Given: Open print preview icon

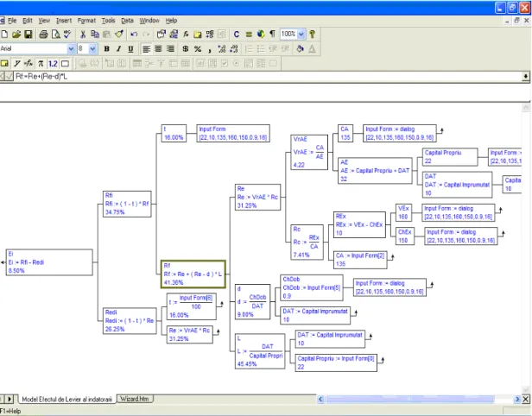Looking at the screenshot, I should (x=55, y=34).
